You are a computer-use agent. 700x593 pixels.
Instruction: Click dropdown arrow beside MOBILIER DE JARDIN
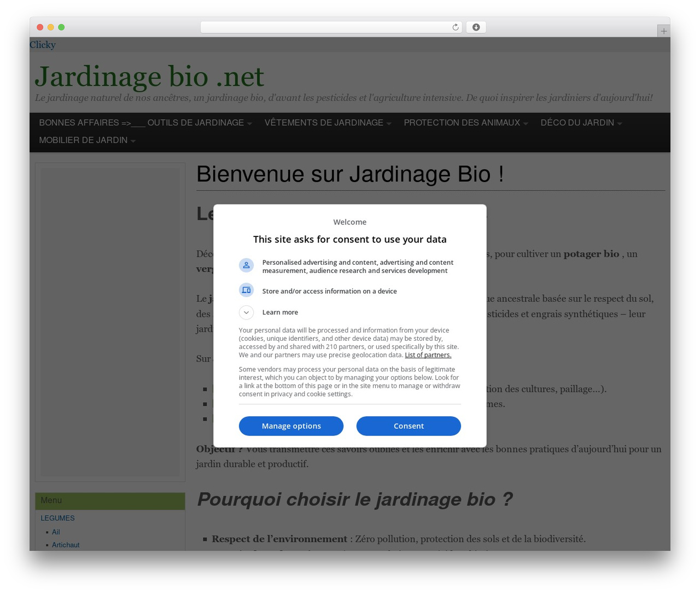[133, 141]
